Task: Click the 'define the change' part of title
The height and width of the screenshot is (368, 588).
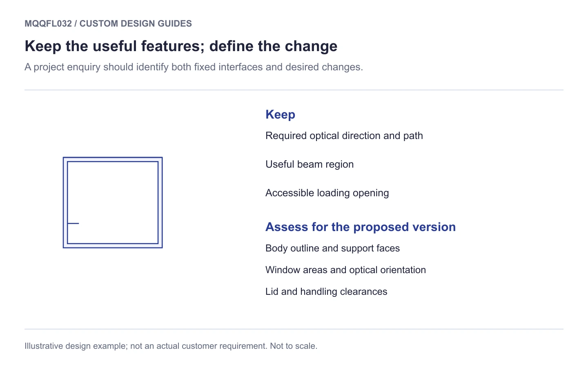Action: coord(273,46)
